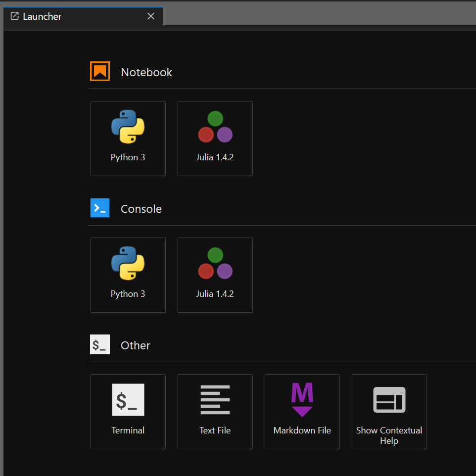Open a Julia 1.4.2 console
476x476 pixels.
215,275
